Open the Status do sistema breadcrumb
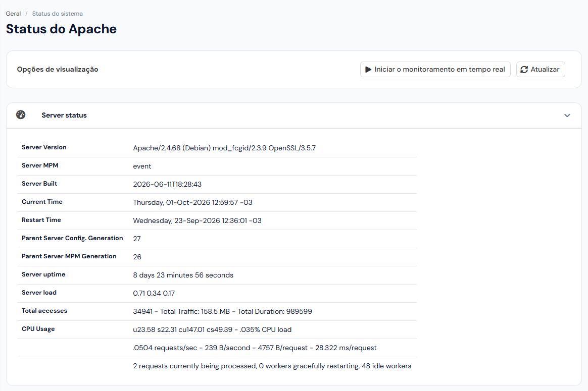 58,14
